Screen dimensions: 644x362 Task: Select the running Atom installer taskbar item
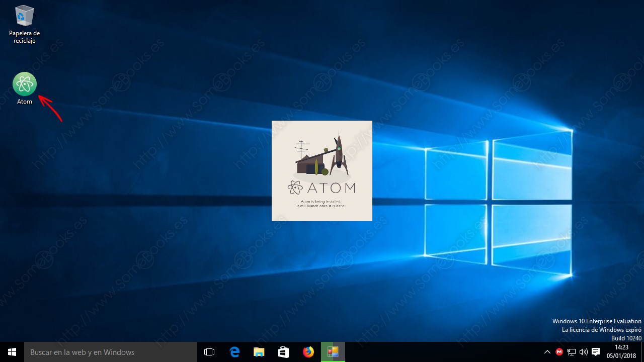tap(333, 352)
